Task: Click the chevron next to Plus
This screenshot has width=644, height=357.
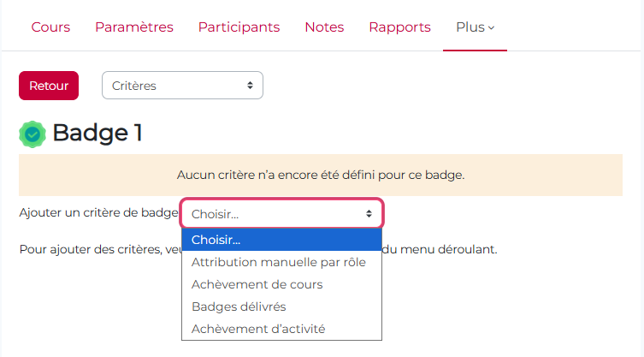Action: click(491, 27)
